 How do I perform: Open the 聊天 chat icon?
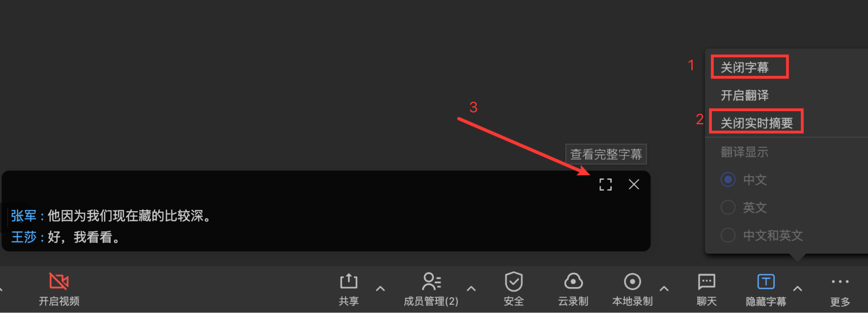coord(706,281)
